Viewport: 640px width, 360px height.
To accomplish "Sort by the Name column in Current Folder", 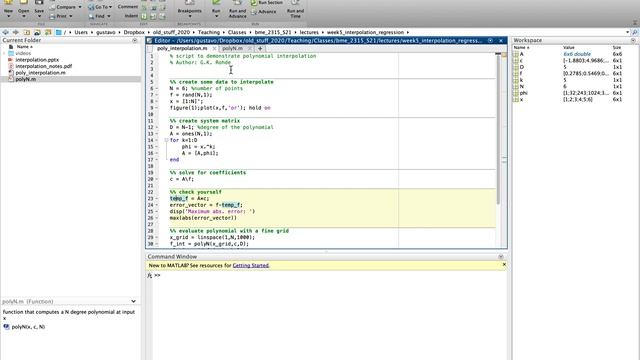I will [24, 47].
